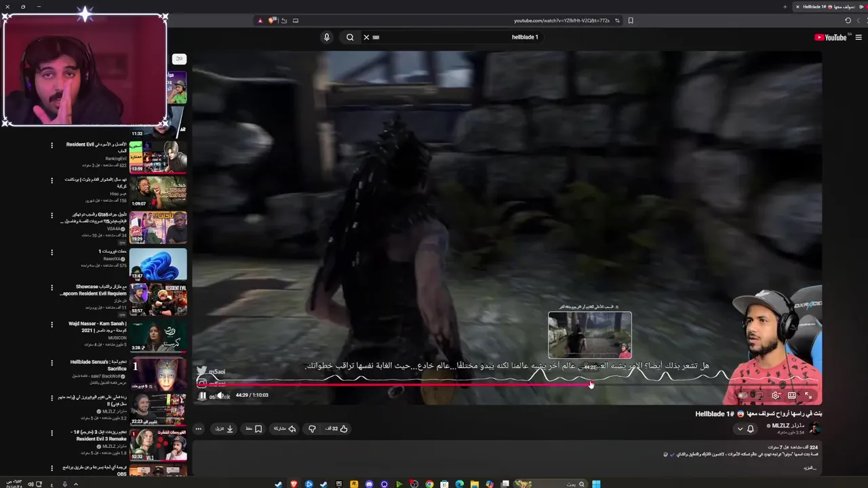Screen dimensions: 868x488
Task: Expand subscription options chevron
Action: click(740, 428)
